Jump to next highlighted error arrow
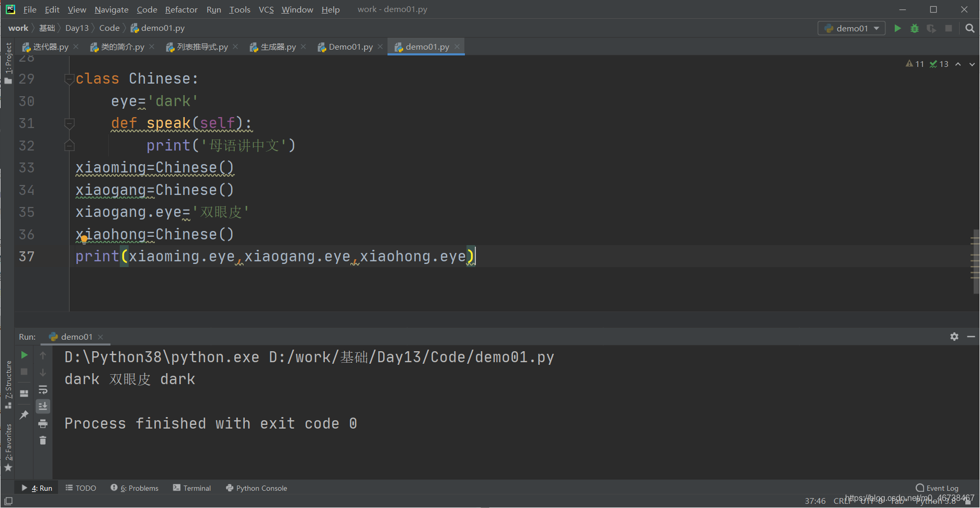 (972, 64)
